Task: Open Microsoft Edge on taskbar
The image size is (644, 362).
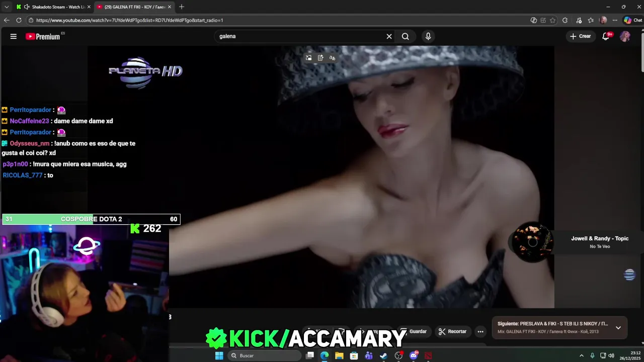Action: [x=325, y=355]
